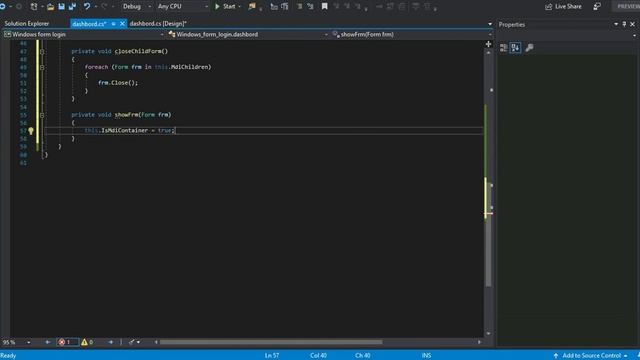
Task: Click the closeChildForm method name
Action: (139, 51)
